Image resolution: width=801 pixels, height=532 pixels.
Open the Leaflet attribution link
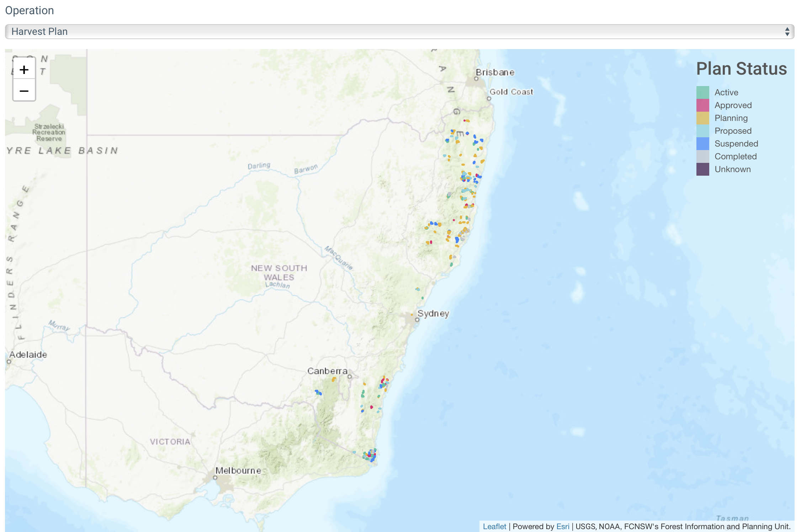click(494, 526)
